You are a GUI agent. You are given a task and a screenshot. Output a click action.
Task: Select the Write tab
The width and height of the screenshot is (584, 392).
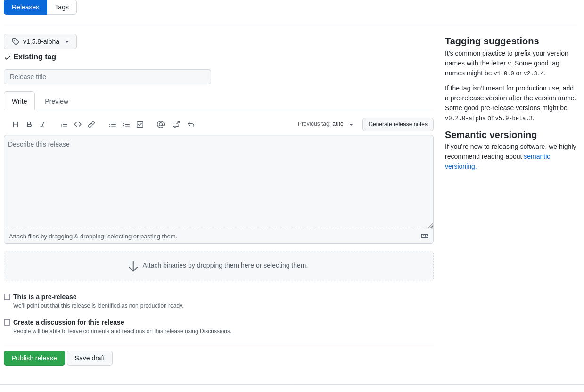(x=19, y=101)
